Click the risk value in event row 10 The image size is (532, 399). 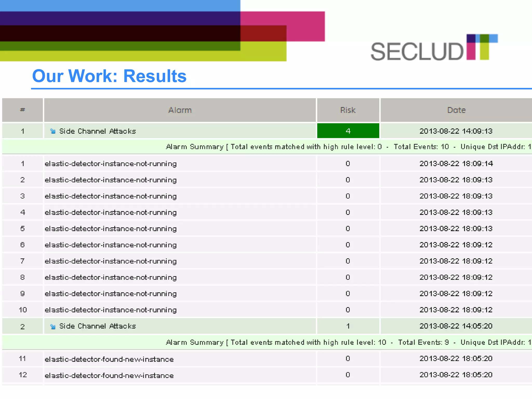click(x=348, y=310)
